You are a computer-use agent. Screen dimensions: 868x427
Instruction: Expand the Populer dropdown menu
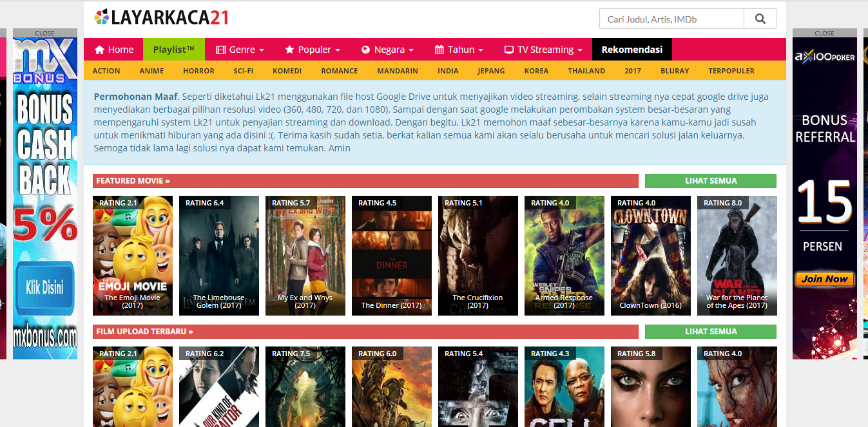(x=312, y=50)
